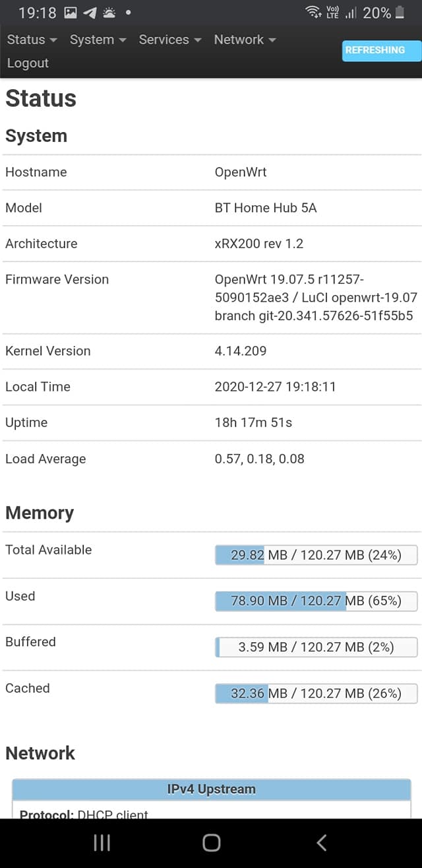This screenshot has width=422, height=868.
Task: Tap the image notification icon in status bar
Action: pos(71,13)
